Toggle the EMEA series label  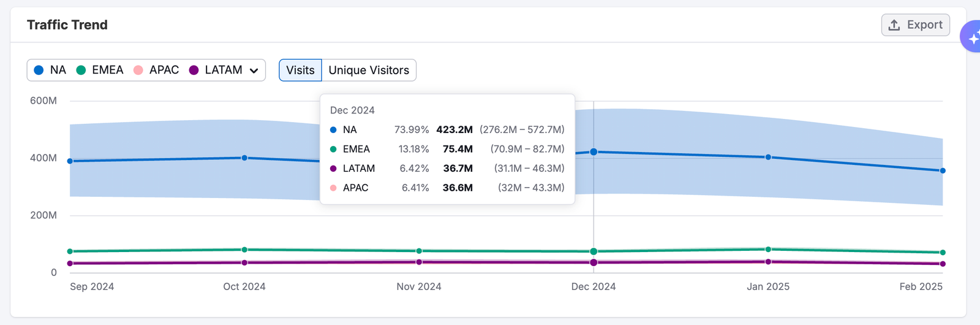[x=108, y=71]
